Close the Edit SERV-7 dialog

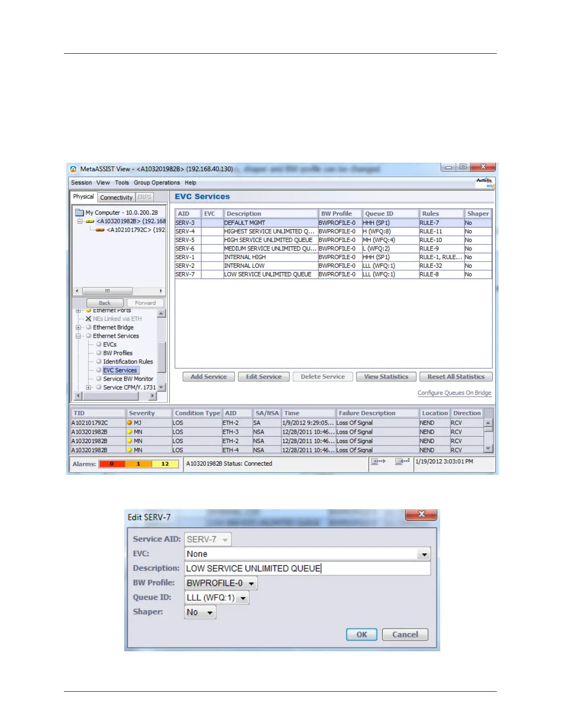pos(421,514)
